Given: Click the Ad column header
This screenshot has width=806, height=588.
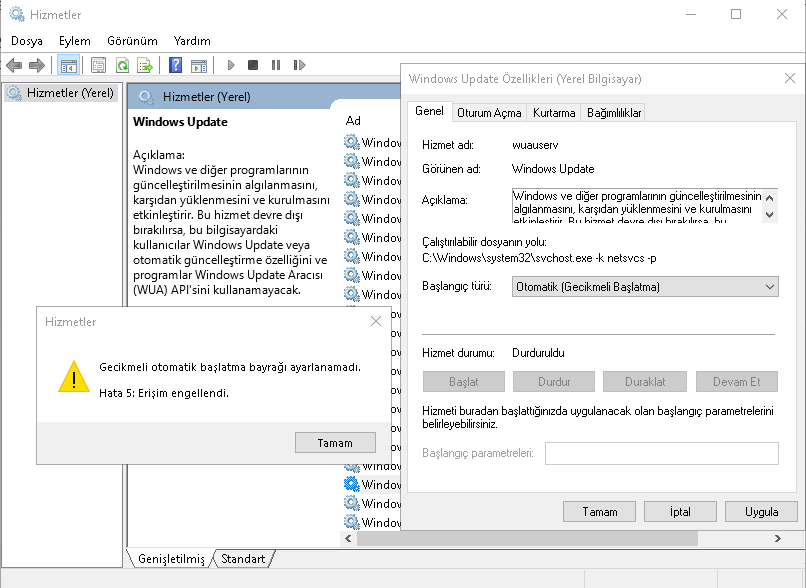Looking at the screenshot, I should [x=353, y=121].
